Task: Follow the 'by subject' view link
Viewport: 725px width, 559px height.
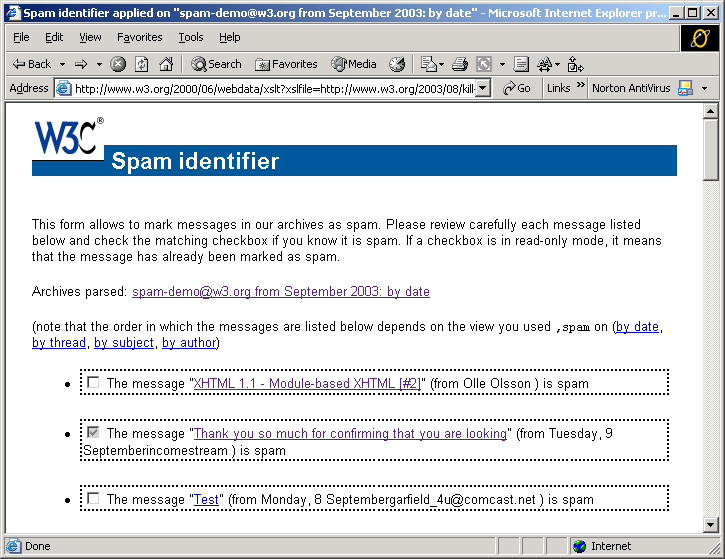Action: [123, 343]
